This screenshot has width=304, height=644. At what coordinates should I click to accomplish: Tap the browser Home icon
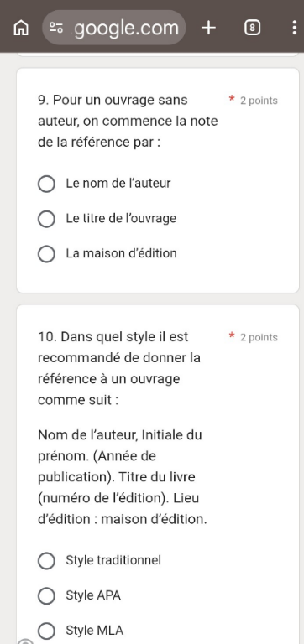21,28
